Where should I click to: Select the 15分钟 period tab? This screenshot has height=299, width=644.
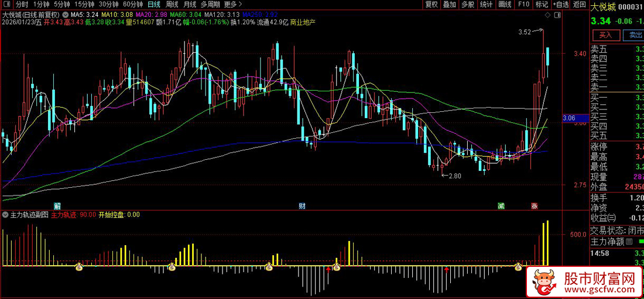point(85,5)
